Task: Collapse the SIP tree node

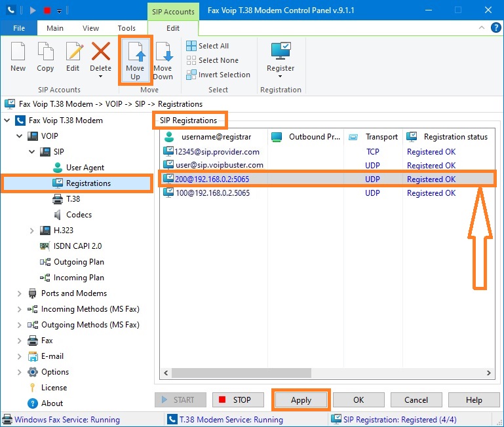Action: 32,152
